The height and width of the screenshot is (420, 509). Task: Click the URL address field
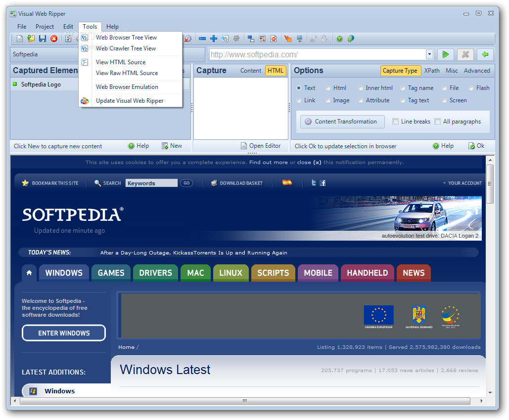click(x=318, y=54)
